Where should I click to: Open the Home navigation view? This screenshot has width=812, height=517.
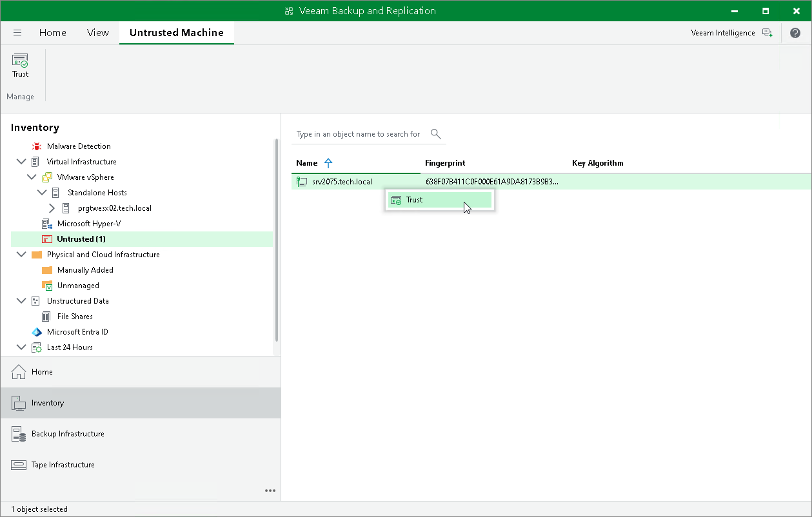141,372
